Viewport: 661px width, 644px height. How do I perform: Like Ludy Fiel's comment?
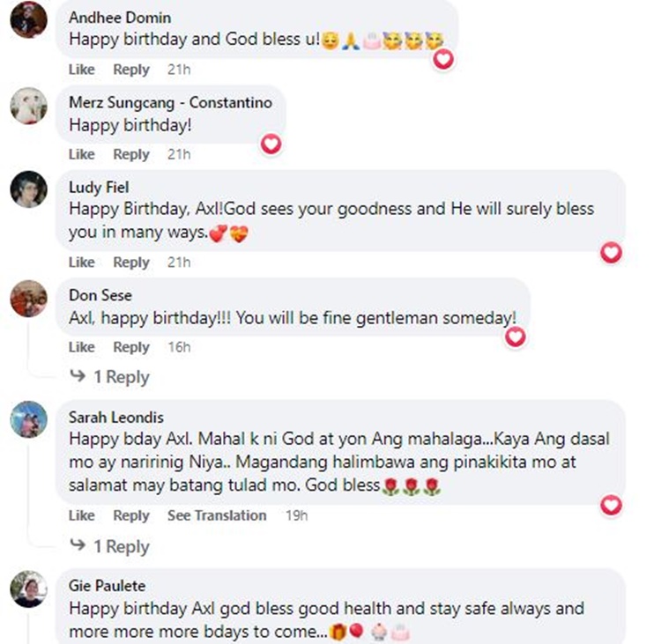pos(81,262)
